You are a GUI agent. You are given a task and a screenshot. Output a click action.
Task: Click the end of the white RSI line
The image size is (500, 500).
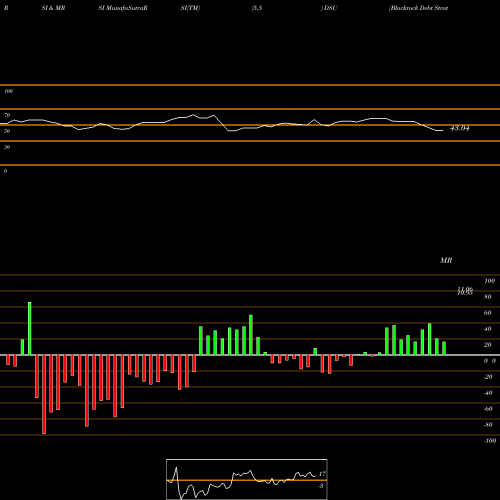(443, 130)
